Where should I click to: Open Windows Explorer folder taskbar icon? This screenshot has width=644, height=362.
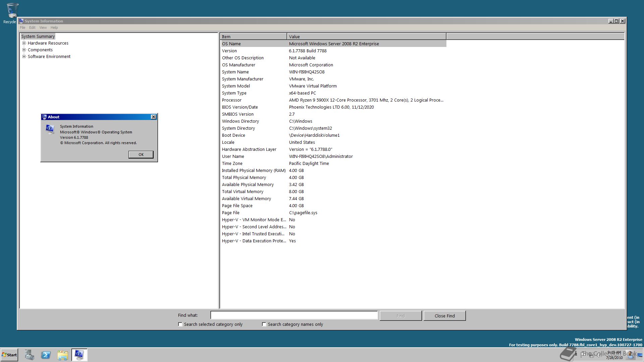(63, 355)
